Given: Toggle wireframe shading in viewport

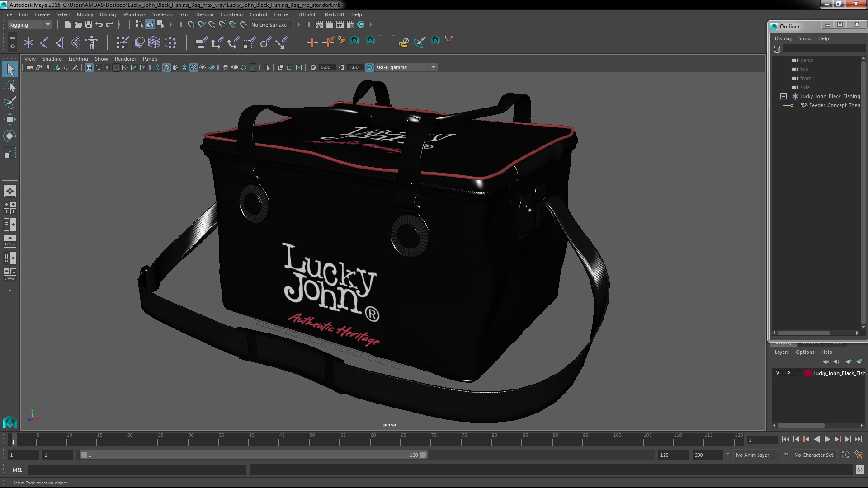Looking at the screenshot, I should point(157,67).
